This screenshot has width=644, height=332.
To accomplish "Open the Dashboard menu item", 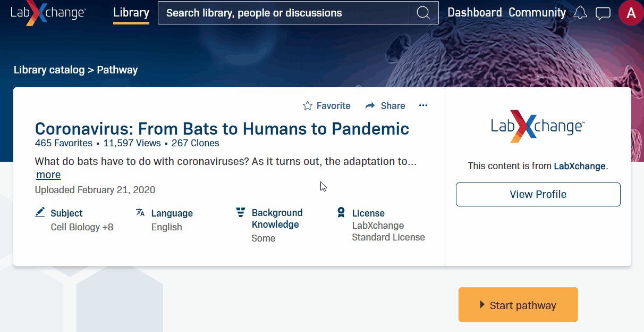I will point(474,13).
